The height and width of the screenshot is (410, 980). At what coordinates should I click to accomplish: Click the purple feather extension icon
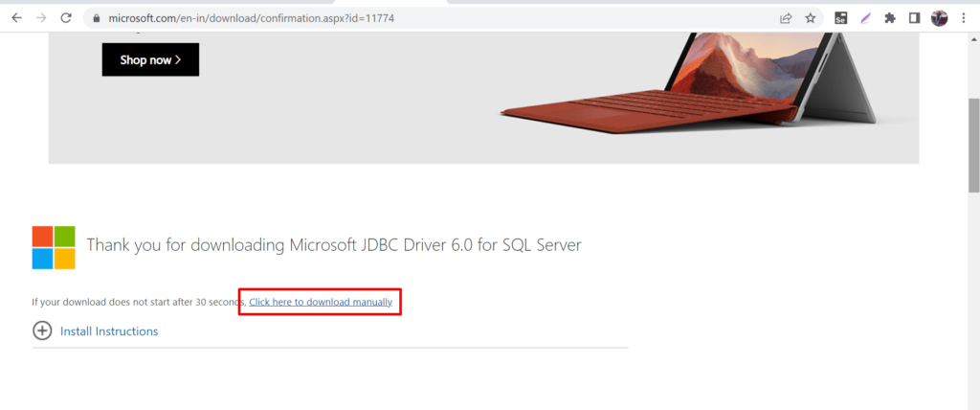point(866,17)
